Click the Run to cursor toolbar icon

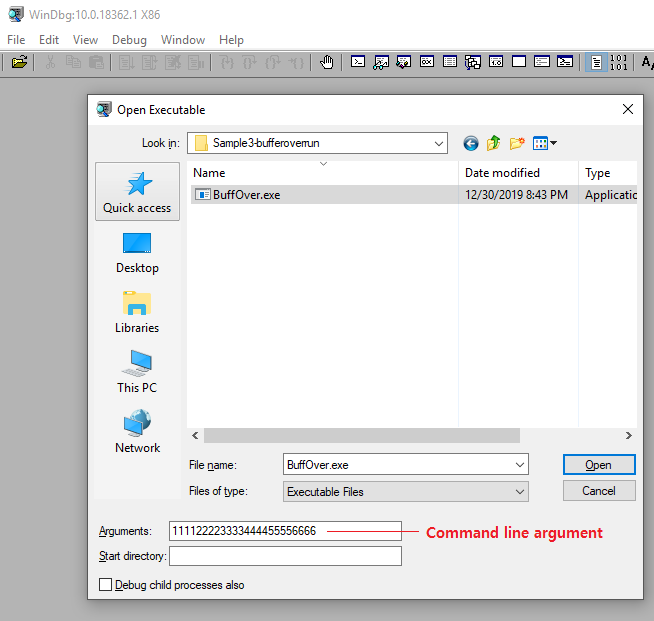(295, 62)
